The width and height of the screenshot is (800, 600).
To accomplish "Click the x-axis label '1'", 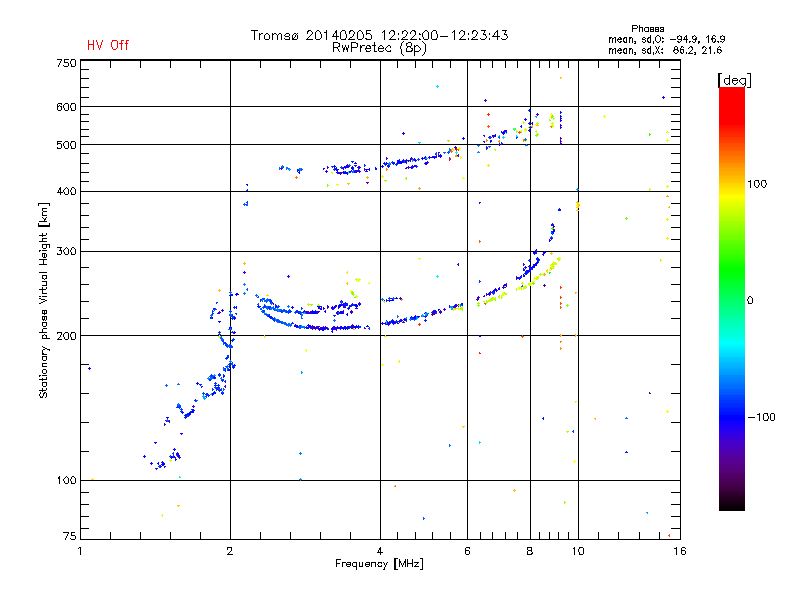I will tap(80, 551).
